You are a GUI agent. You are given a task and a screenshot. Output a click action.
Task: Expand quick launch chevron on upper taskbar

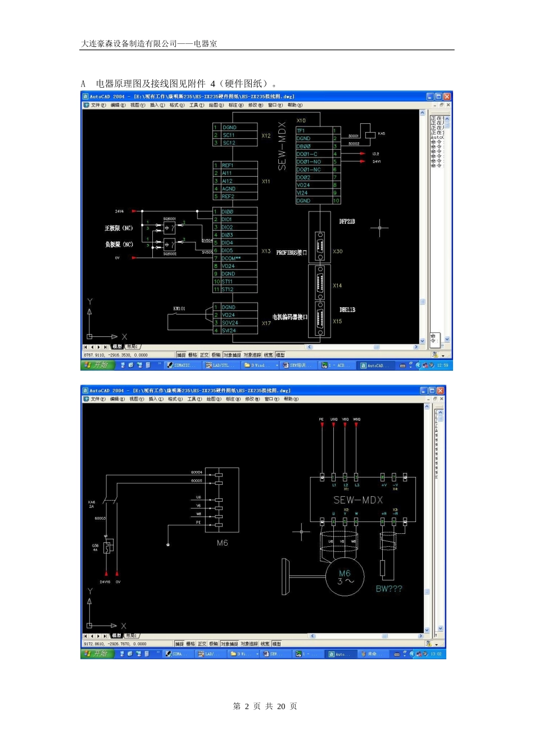160,364
